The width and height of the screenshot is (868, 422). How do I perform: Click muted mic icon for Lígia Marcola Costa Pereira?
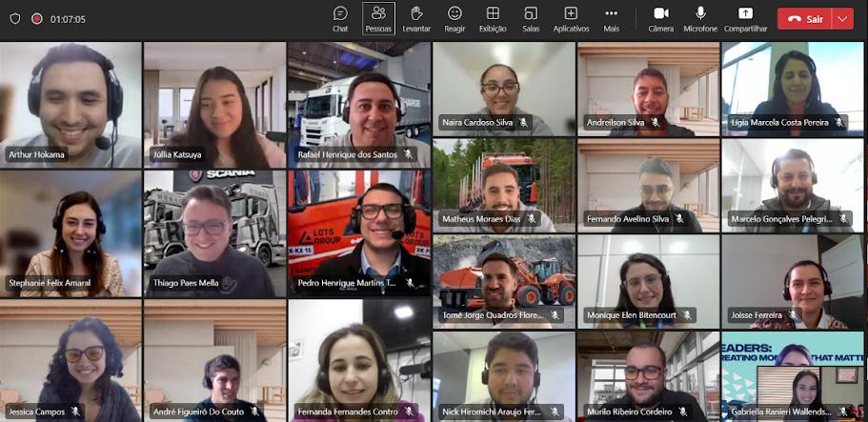click(838, 122)
